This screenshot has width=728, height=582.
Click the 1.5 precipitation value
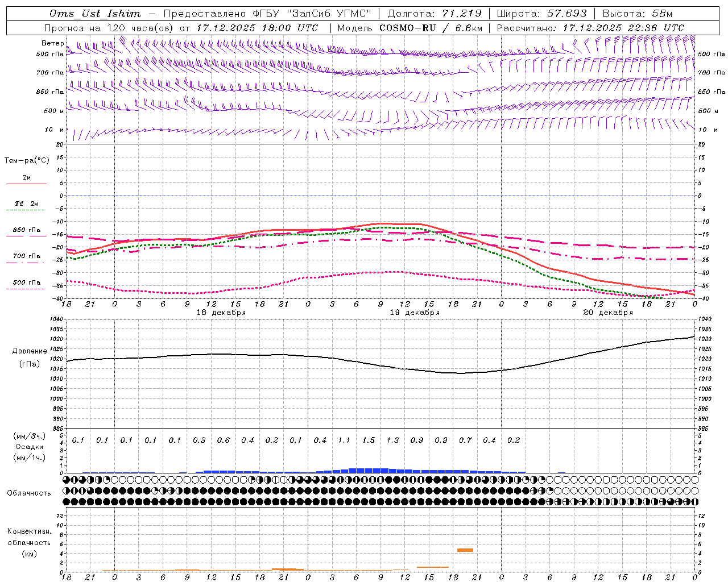(369, 440)
